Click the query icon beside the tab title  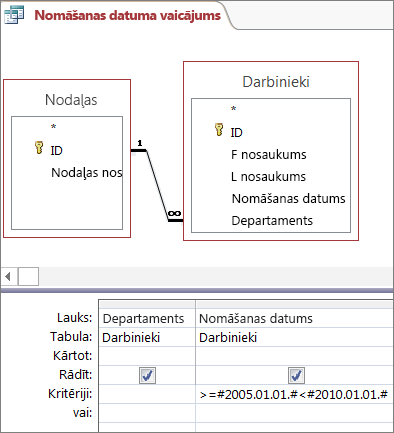[14, 15]
